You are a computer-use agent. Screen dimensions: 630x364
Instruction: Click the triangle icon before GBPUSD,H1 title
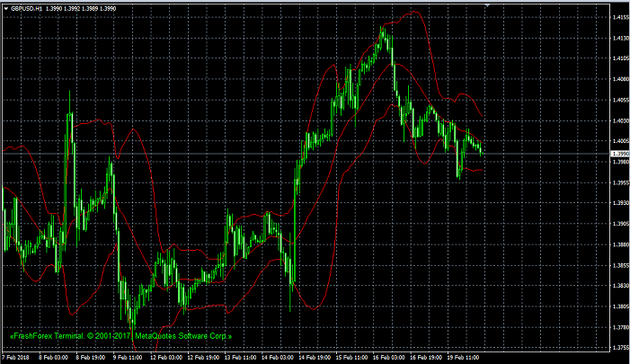coord(5,9)
